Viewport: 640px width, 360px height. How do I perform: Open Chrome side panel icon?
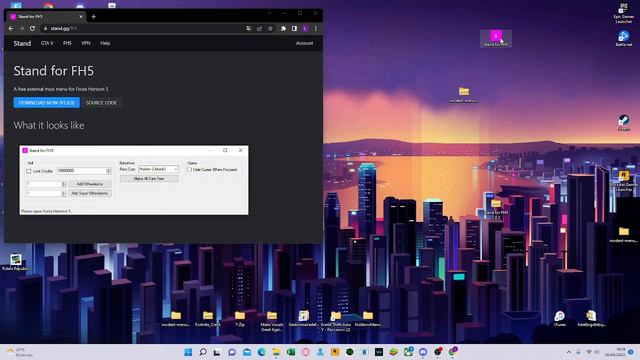point(294,29)
